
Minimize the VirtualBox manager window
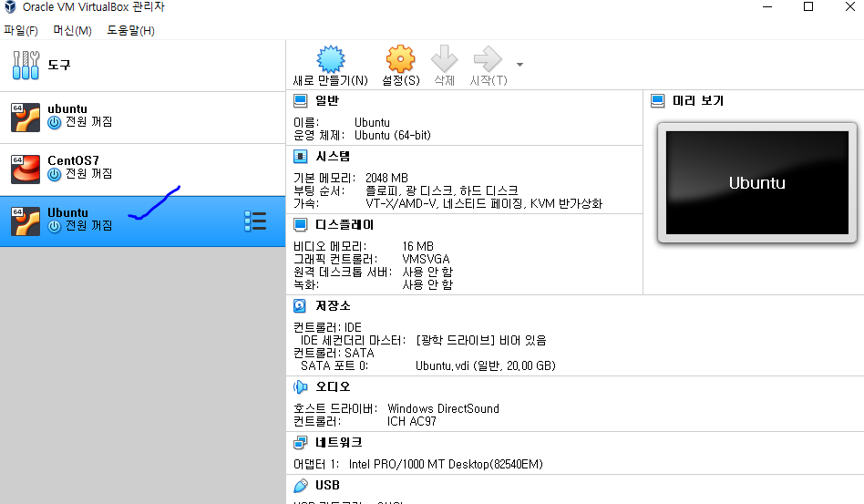pyautogui.click(x=767, y=6)
